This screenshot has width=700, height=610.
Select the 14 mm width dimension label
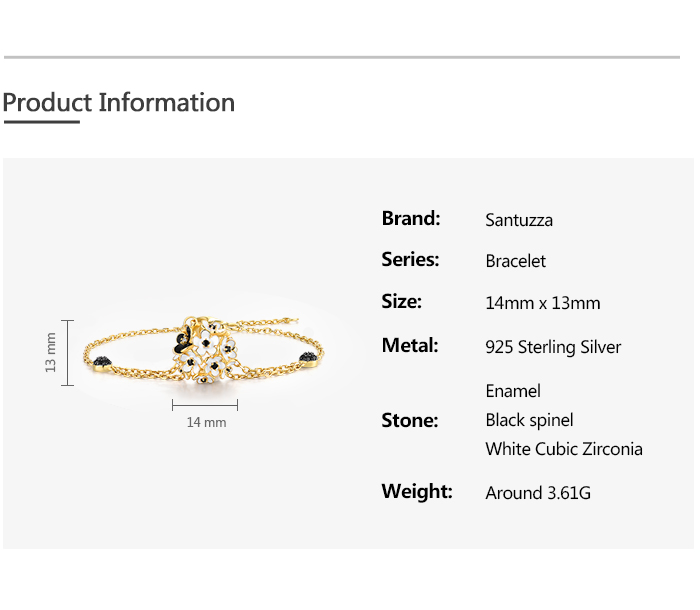coord(206,423)
